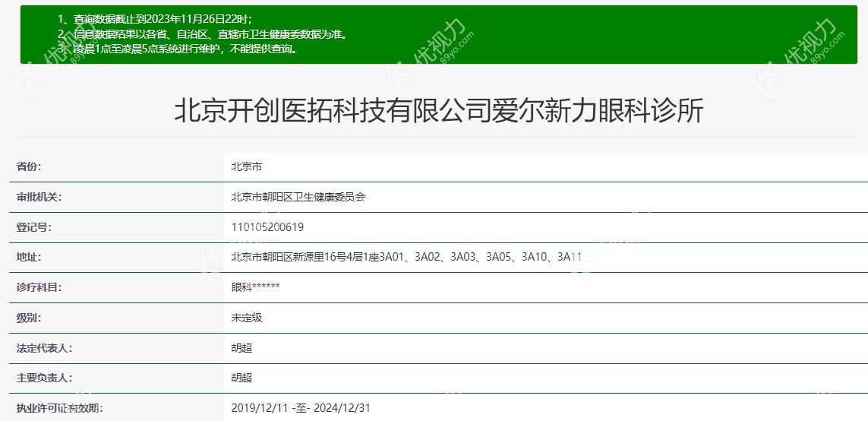
Task: Click the 级别 field label
Action: 29,318
